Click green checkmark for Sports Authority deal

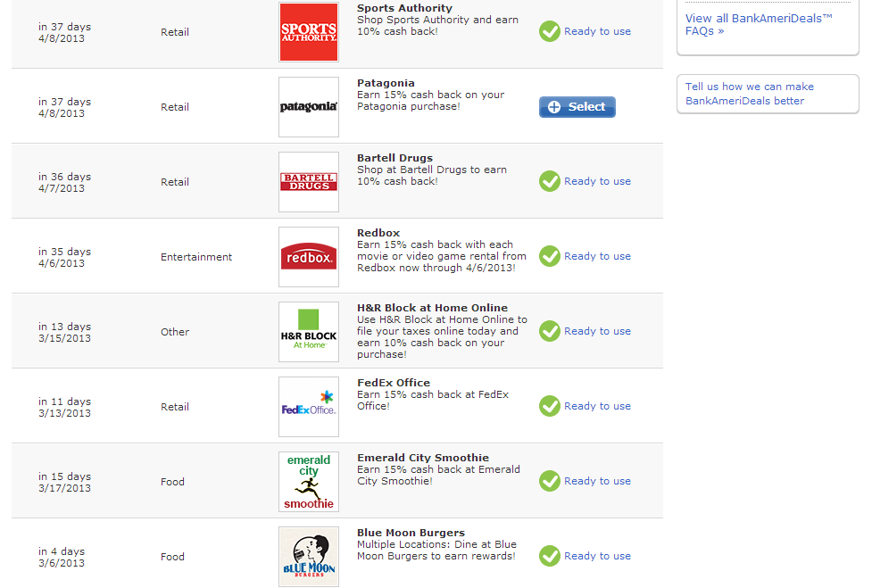click(x=550, y=31)
